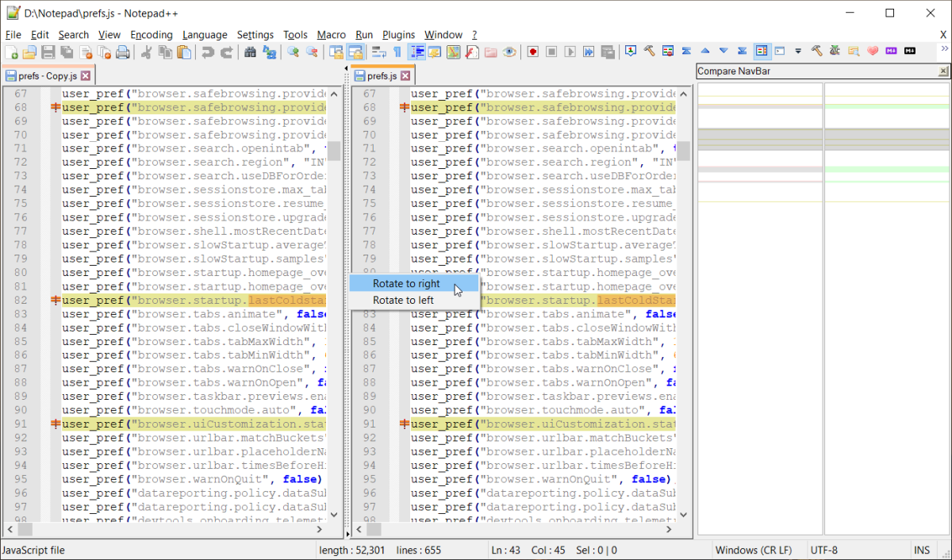Image resolution: width=952 pixels, height=560 pixels.
Task: Click the left pane vertical scrollbar thumb
Action: 335,151
